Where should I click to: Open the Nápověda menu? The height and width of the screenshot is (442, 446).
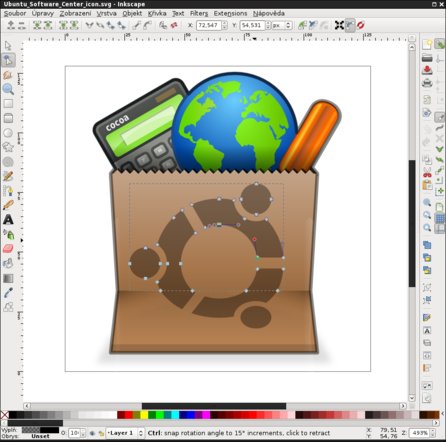pos(269,13)
